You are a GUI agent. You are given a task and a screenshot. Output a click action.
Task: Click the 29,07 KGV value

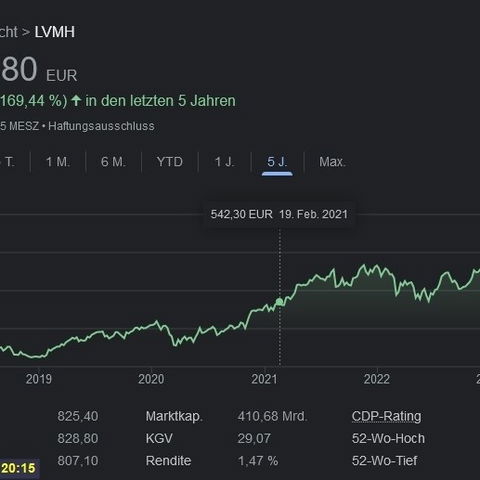(x=254, y=438)
